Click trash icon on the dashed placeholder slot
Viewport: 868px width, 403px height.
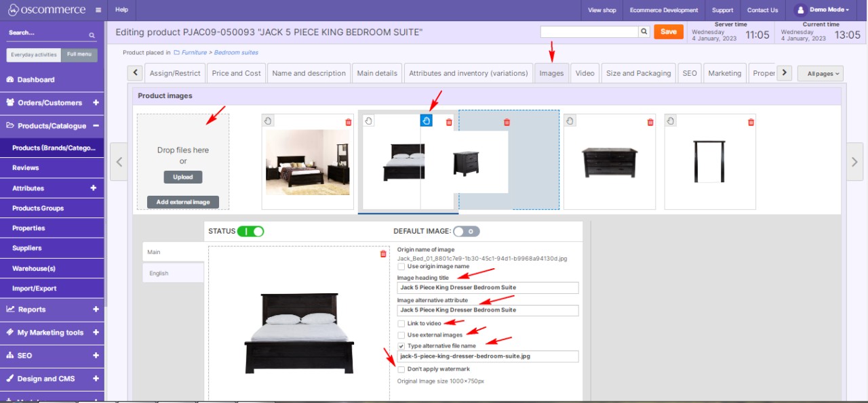(x=507, y=122)
